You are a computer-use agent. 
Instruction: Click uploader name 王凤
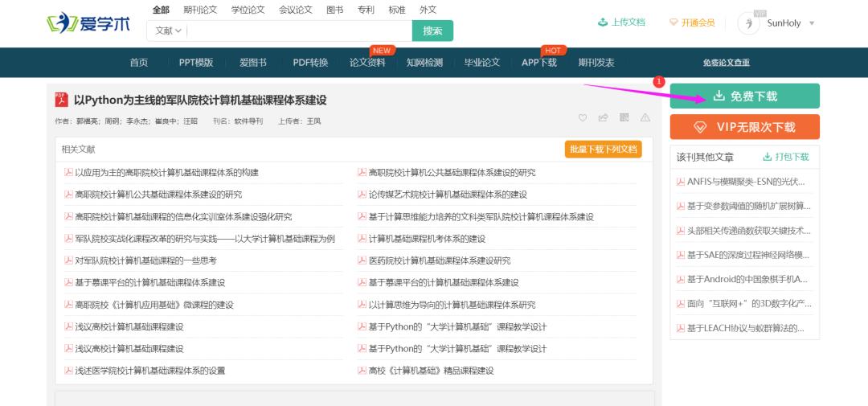pyautogui.click(x=314, y=121)
